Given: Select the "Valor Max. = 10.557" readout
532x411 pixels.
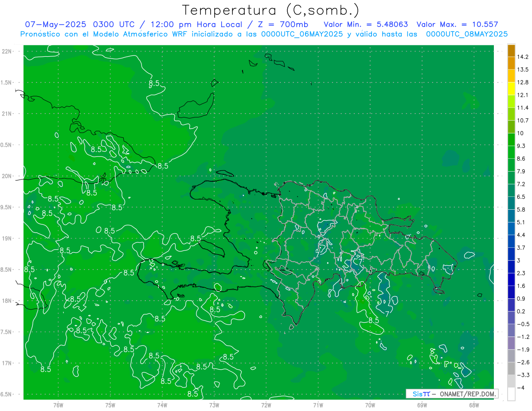Looking at the screenshot, I should pos(458,24).
